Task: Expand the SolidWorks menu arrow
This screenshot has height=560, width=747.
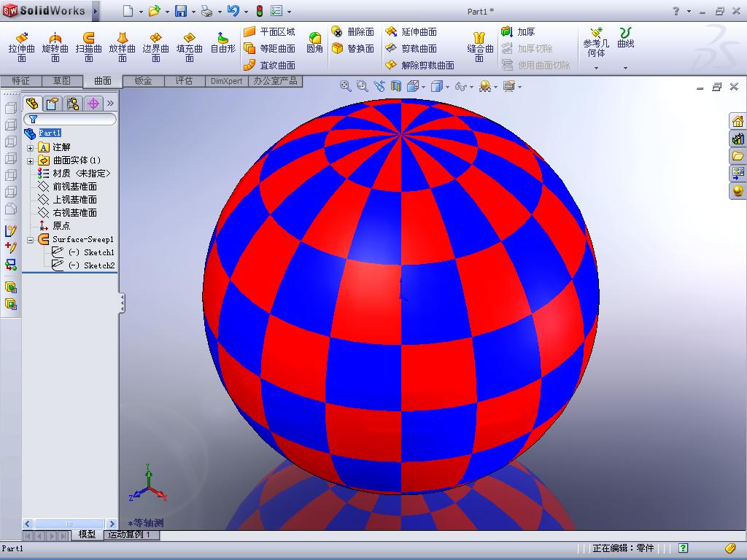Action: (96, 11)
